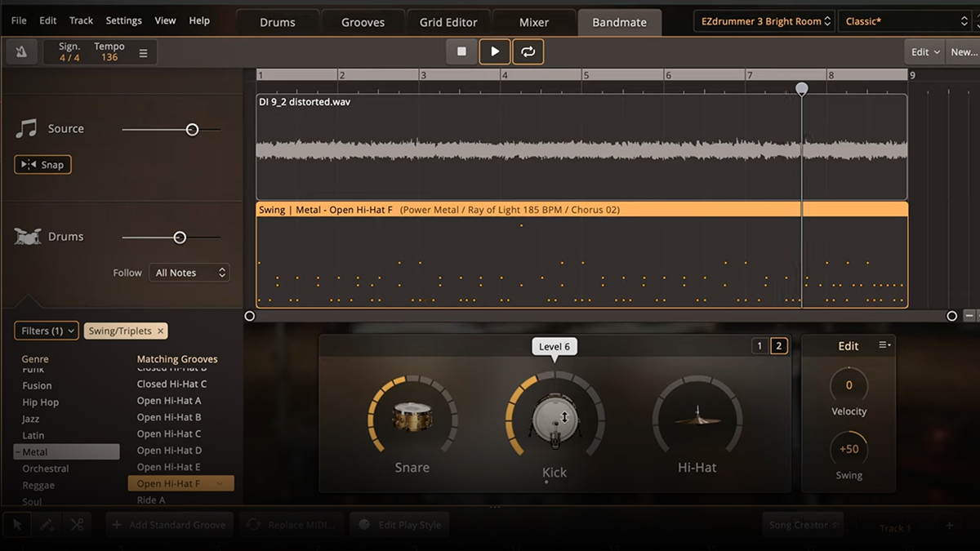Image resolution: width=980 pixels, height=551 pixels.
Task: Click the Swing +50 knob
Action: pos(849,449)
